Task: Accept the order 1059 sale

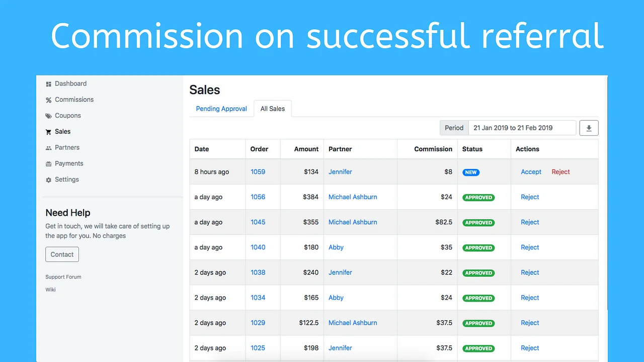Action: [531, 172]
